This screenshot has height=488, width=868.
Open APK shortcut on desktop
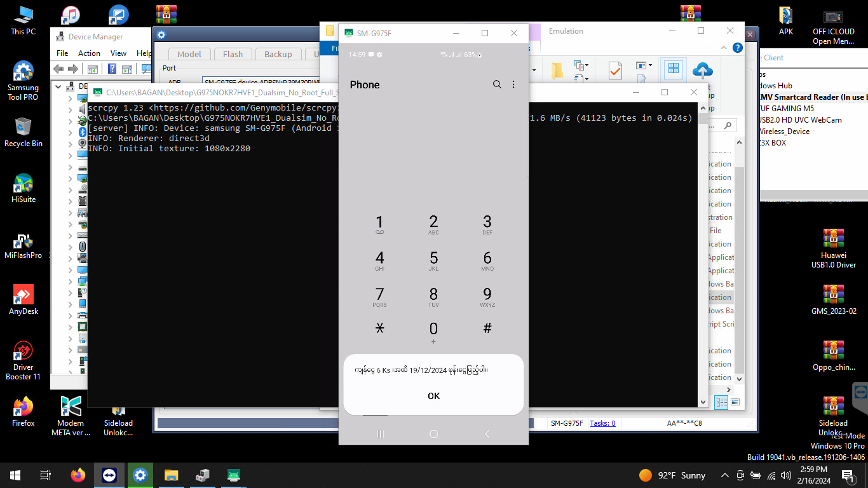pos(786,21)
